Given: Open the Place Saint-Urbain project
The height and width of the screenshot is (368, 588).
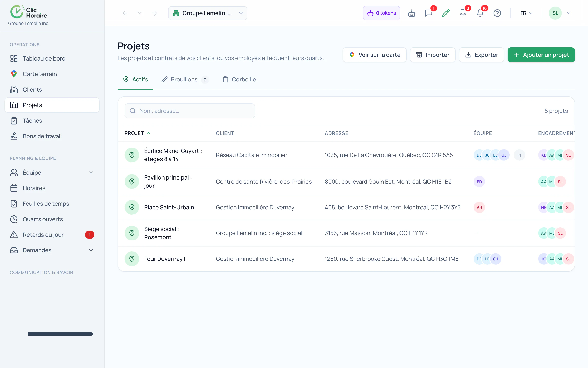Looking at the screenshot, I should tap(169, 207).
